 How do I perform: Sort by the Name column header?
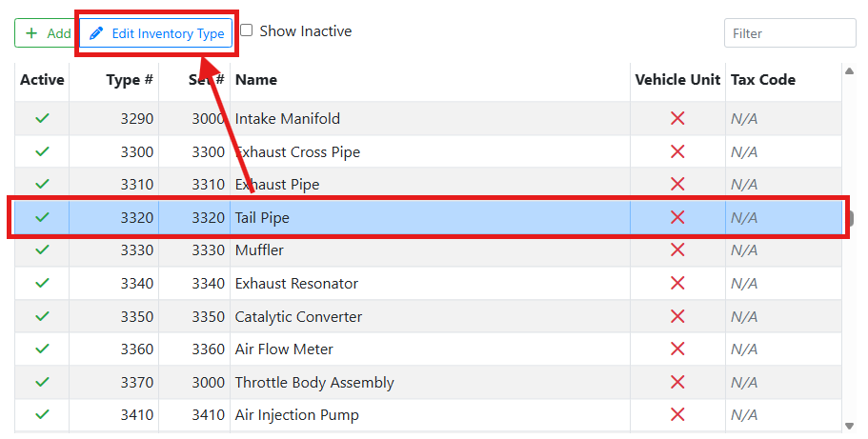pyautogui.click(x=256, y=80)
